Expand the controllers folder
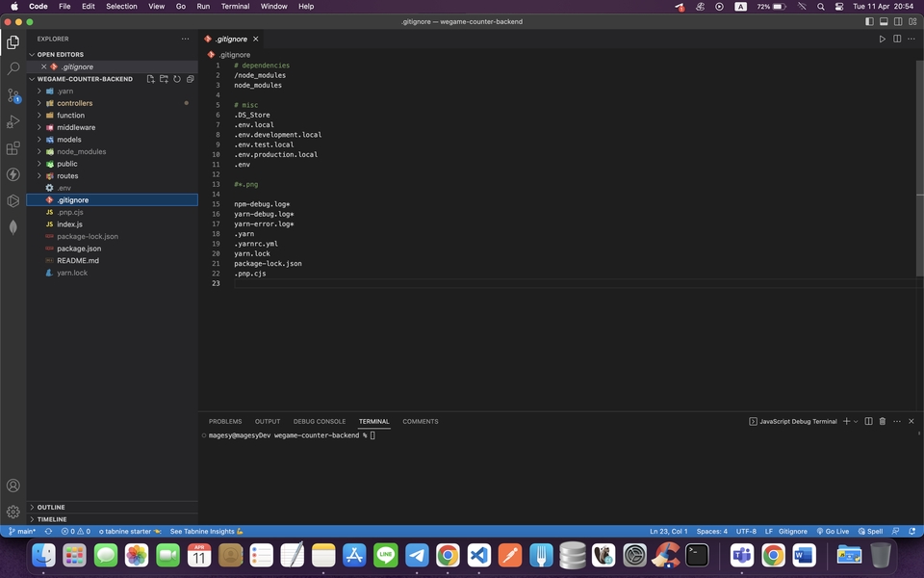The width and height of the screenshot is (924, 578). (112, 103)
